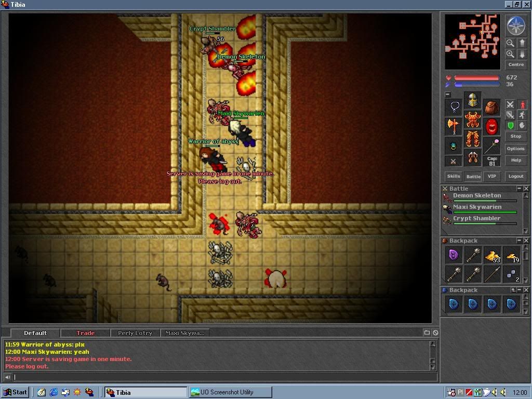This screenshot has height=399, width=532.
Task: Click the Tibia taskbar button
Action: point(145,392)
